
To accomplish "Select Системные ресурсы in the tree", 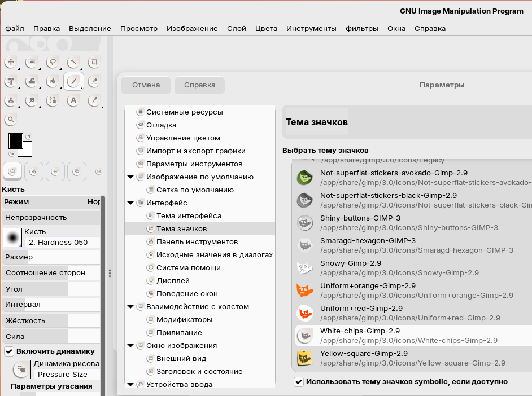I will pos(184,112).
